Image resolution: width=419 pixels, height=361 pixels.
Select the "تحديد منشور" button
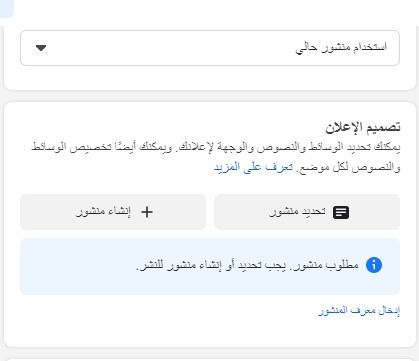point(307,212)
